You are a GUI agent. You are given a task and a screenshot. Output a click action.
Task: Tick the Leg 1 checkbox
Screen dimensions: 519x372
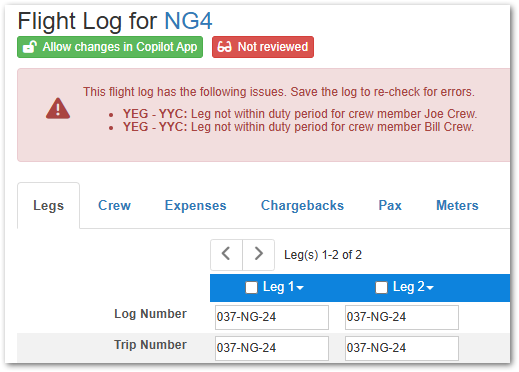pyautogui.click(x=251, y=288)
